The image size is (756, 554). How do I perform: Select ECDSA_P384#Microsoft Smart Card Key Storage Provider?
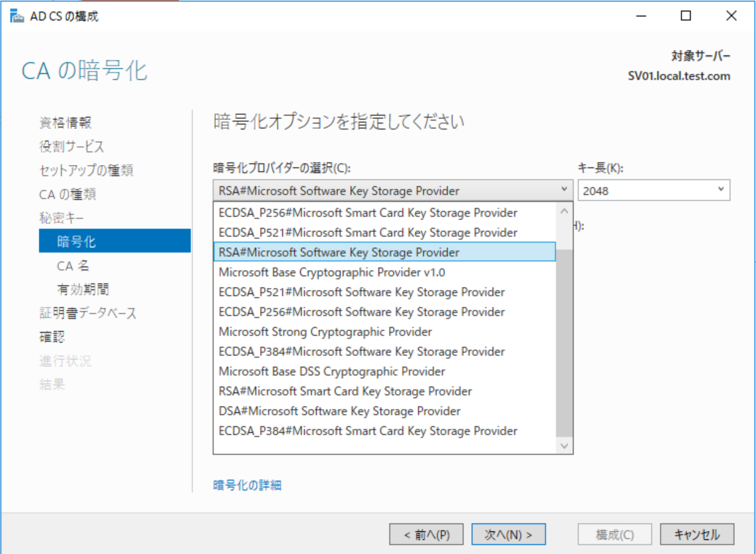(384, 430)
